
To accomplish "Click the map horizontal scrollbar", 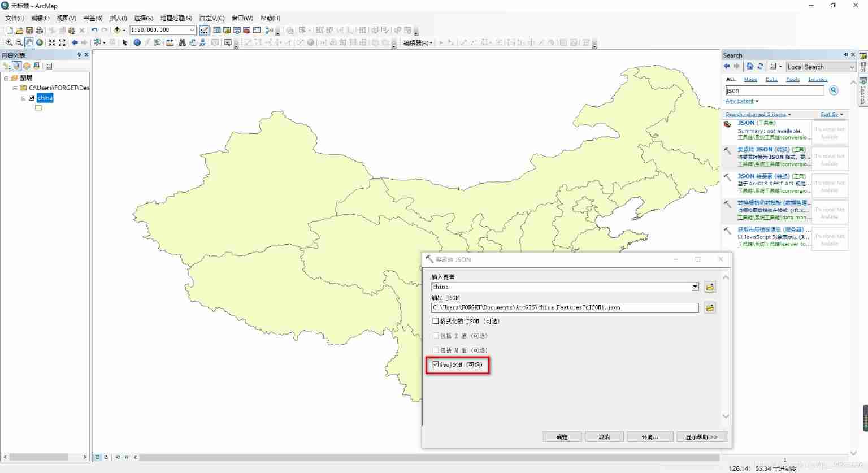I will point(429,457).
